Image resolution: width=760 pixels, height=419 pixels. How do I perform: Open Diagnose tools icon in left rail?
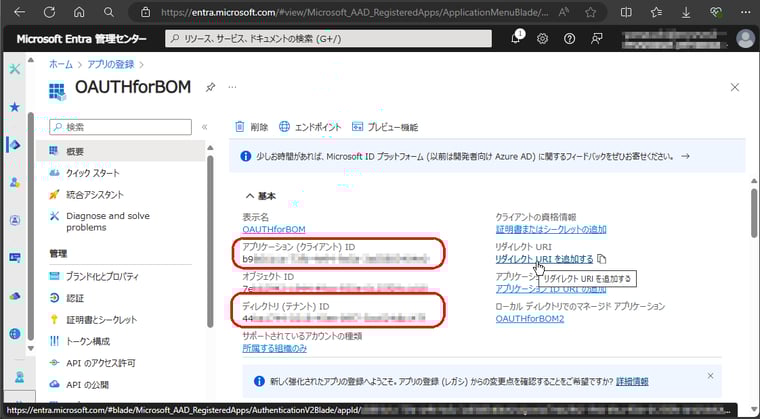pyautogui.click(x=15, y=69)
